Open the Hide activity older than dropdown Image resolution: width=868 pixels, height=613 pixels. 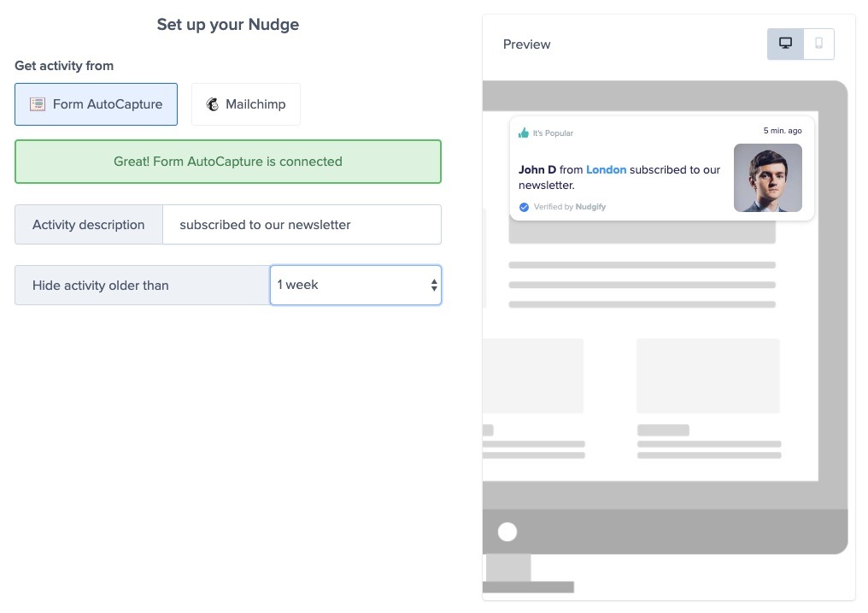tap(355, 285)
